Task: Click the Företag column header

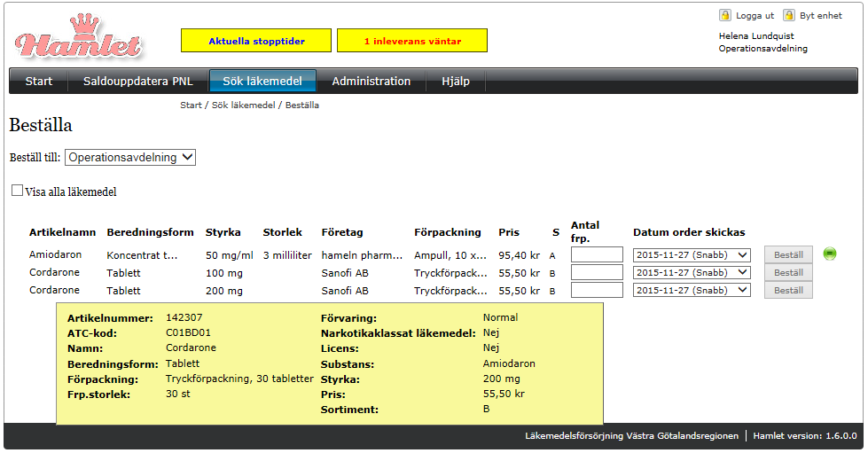Action: click(x=342, y=232)
